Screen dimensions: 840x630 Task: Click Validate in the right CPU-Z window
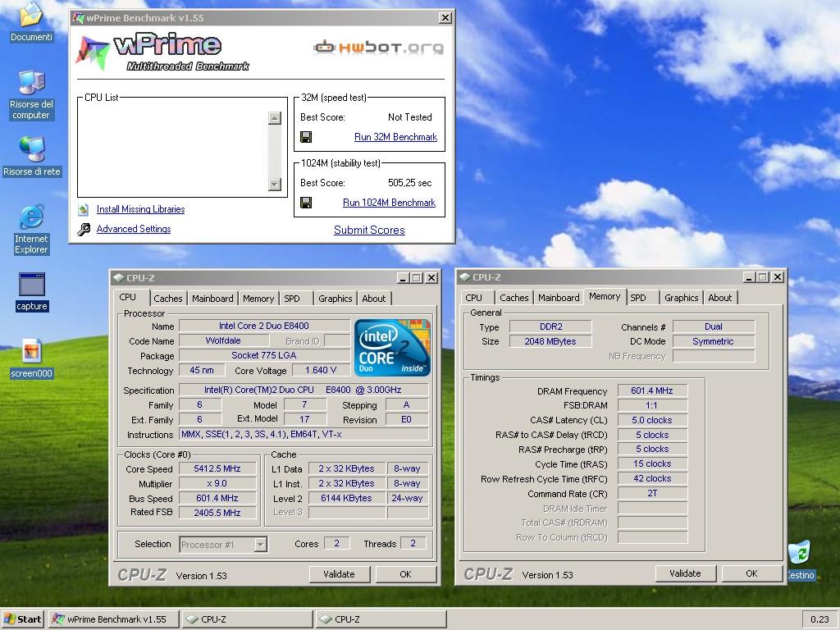pyautogui.click(x=685, y=573)
